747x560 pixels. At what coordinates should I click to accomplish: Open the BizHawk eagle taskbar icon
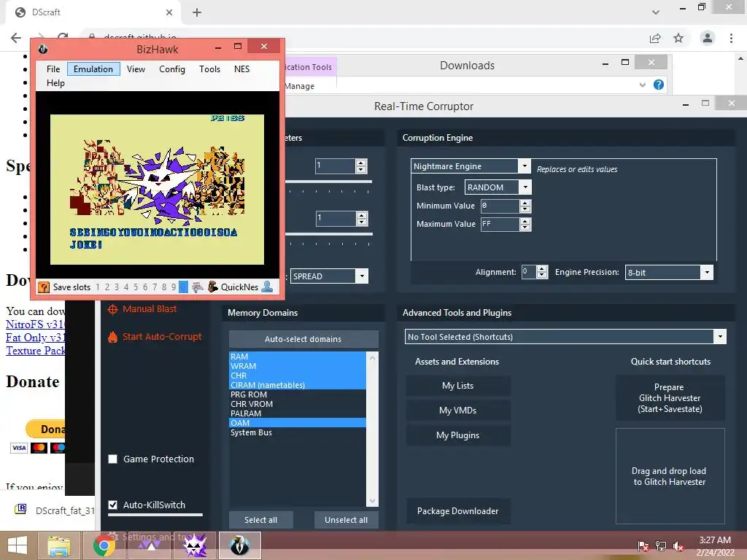coord(239,545)
